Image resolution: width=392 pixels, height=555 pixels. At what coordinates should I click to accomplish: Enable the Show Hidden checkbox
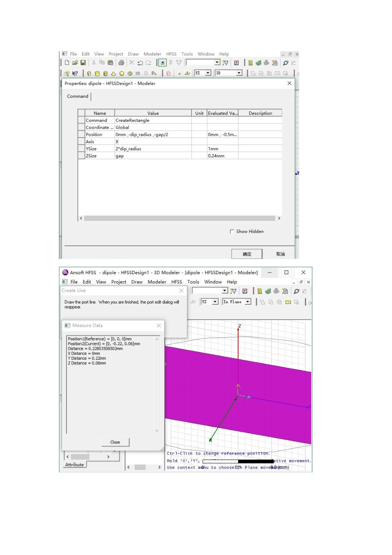point(232,232)
